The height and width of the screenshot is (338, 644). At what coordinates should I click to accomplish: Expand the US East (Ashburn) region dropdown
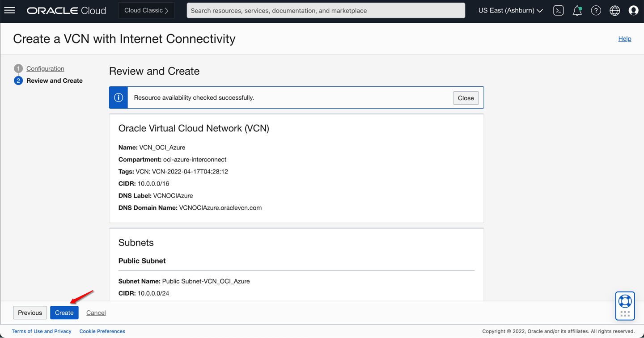pos(510,10)
